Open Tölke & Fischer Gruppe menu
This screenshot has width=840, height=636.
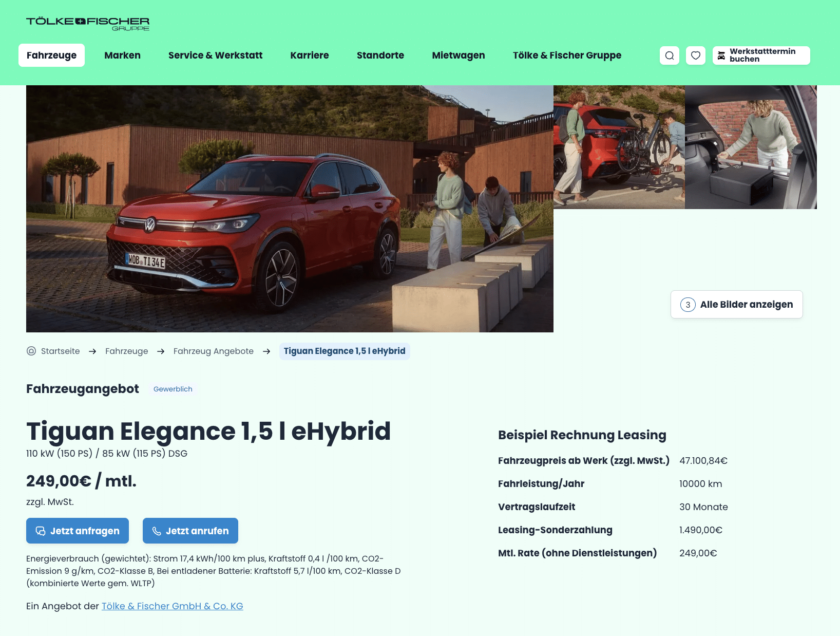[567, 55]
